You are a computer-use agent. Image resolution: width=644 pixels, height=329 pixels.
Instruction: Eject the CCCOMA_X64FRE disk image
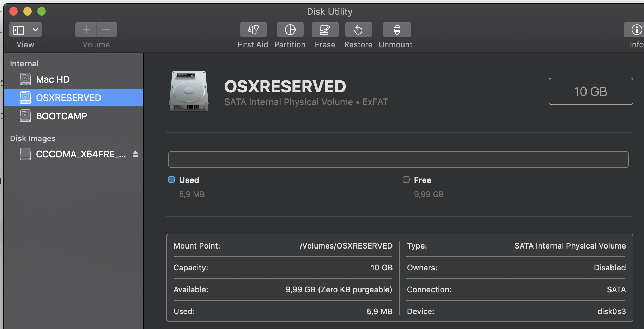[135, 154]
